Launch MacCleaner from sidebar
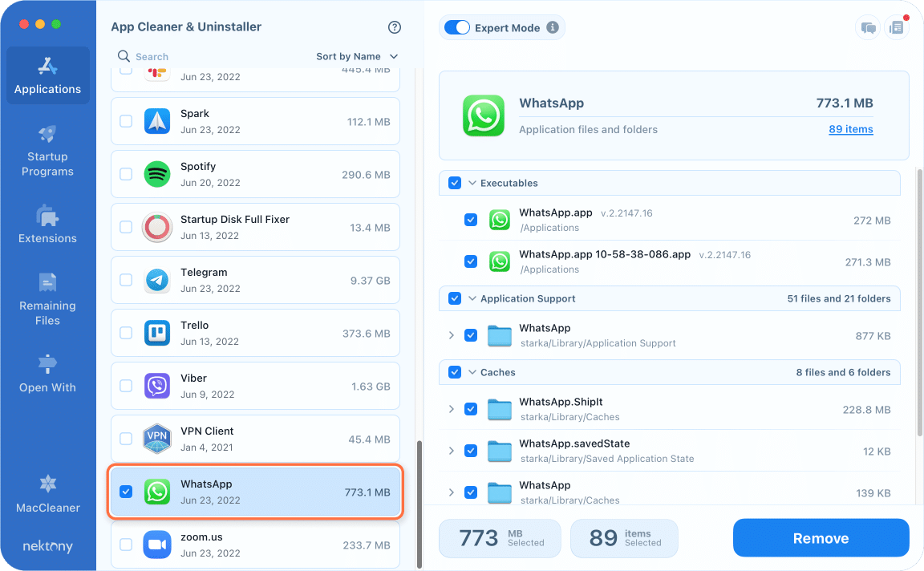Image resolution: width=924 pixels, height=571 pixels. pyautogui.click(x=48, y=494)
